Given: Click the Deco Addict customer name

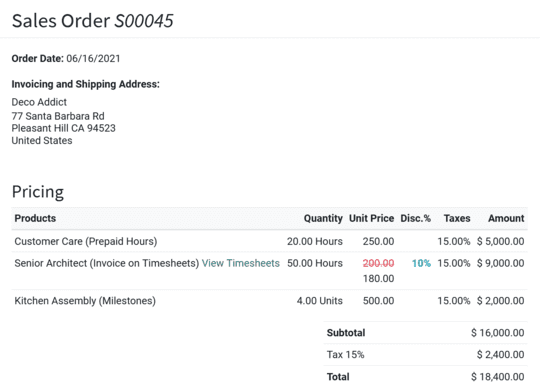Looking at the screenshot, I should (39, 102).
